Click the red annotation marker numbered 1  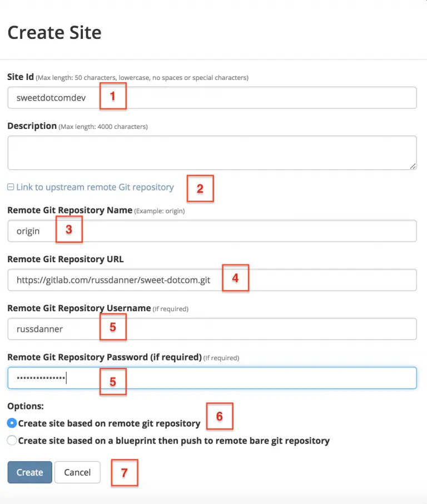pos(113,96)
